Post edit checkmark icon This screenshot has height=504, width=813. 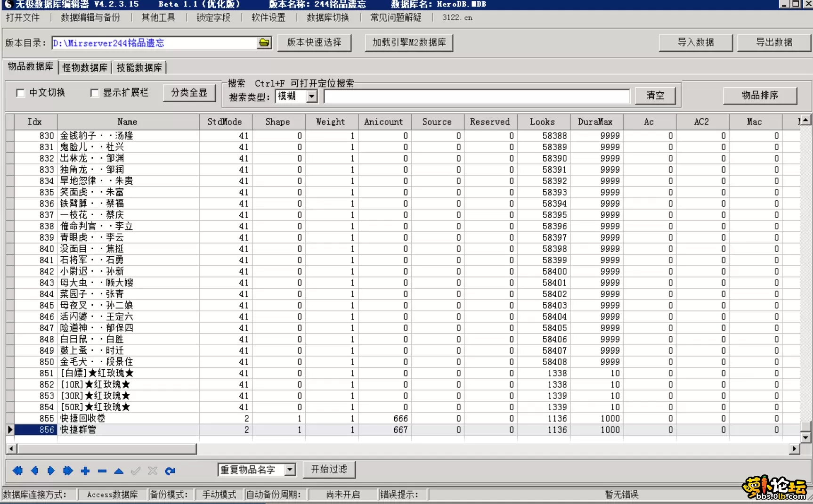136,470
